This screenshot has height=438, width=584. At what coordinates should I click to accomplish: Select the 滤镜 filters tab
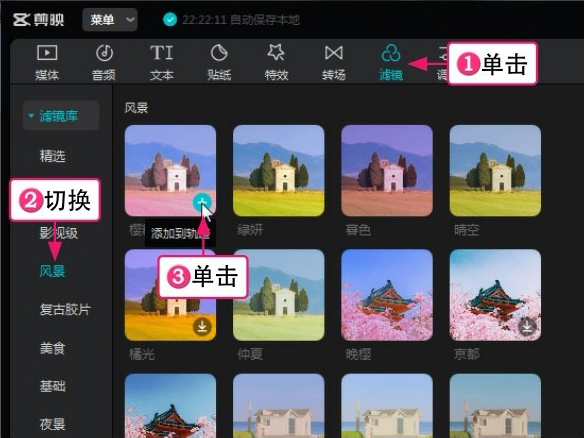click(391, 63)
